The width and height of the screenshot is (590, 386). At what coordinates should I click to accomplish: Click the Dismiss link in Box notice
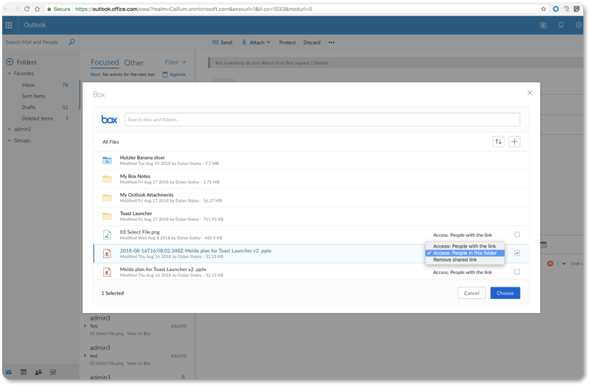(x=321, y=63)
